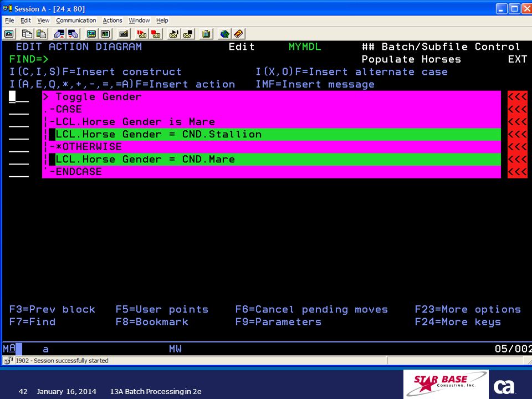The height and width of the screenshot is (399, 532).
Task: Play a macro with the black play icon
Action: coord(173,34)
